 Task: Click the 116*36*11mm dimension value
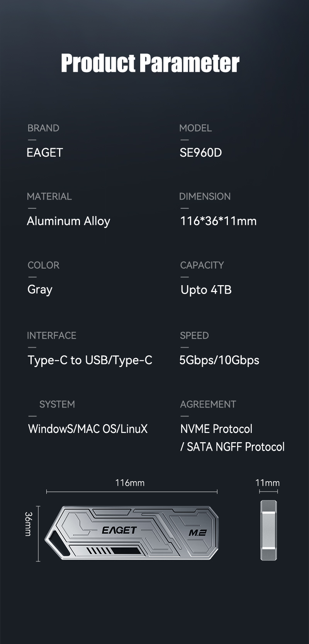(x=218, y=221)
